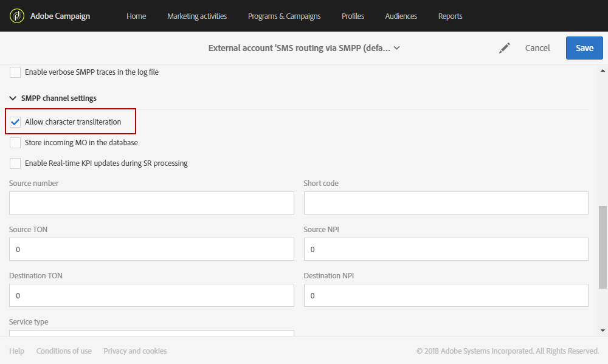Click the Adobe Campaign logo icon
The width and height of the screenshot is (608, 364).
tap(17, 16)
